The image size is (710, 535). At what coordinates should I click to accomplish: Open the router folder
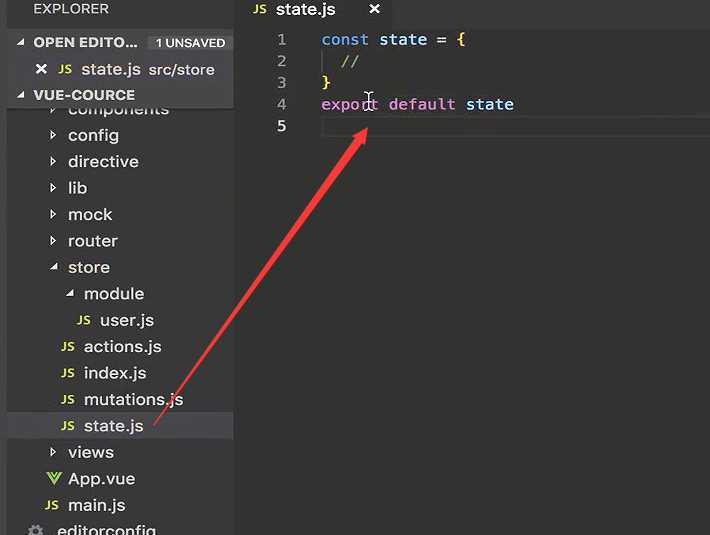click(x=92, y=241)
